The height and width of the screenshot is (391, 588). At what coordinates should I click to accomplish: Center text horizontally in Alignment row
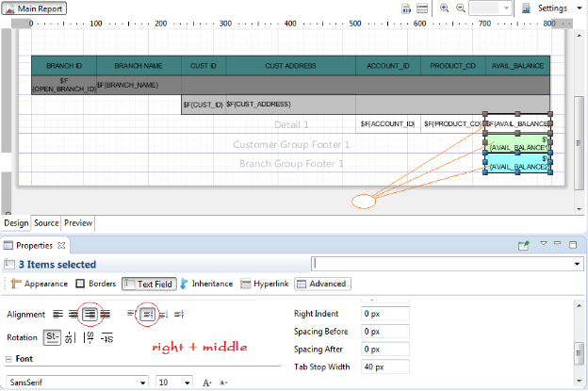[x=73, y=314]
